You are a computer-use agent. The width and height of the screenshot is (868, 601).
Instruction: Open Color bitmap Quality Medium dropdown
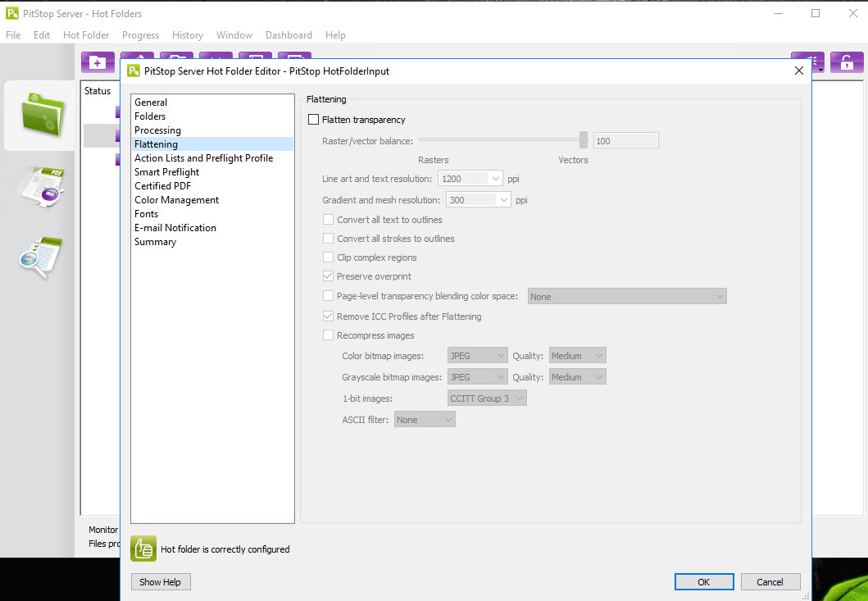point(577,356)
